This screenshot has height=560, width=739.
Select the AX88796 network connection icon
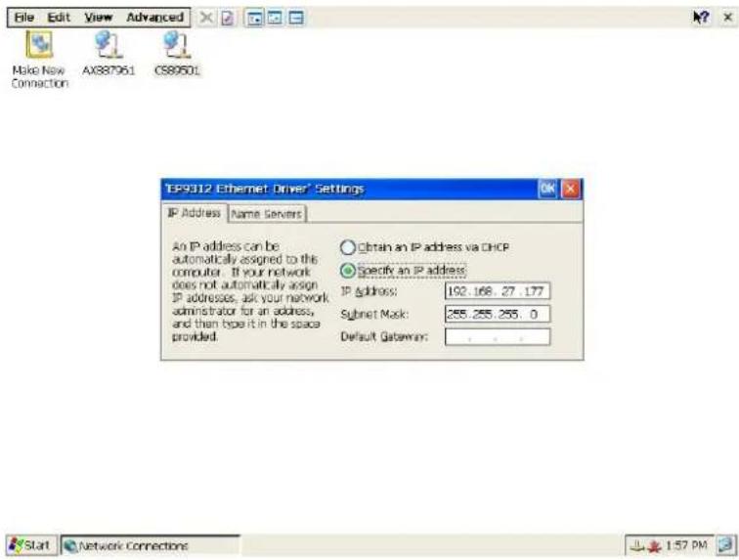109,54
